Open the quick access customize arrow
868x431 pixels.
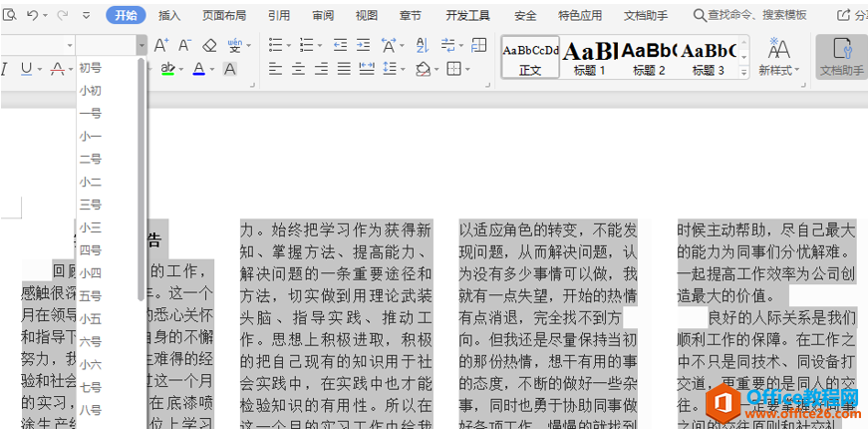point(87,16)
